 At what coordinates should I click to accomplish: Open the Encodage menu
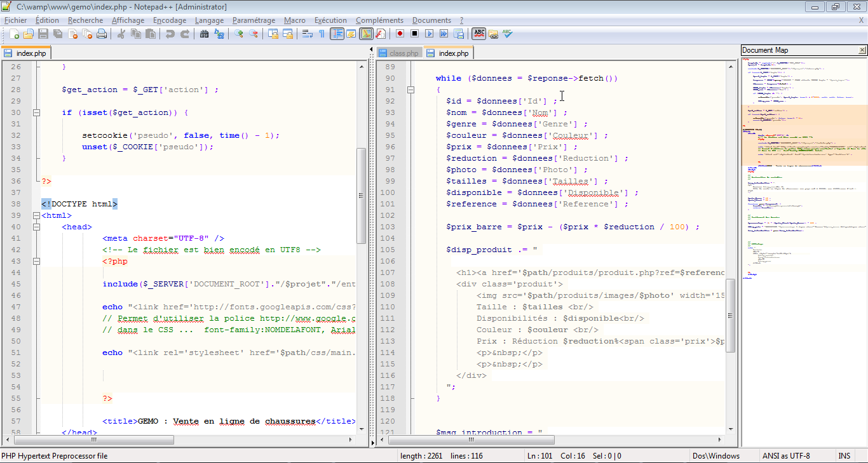(x=170, y=20)
